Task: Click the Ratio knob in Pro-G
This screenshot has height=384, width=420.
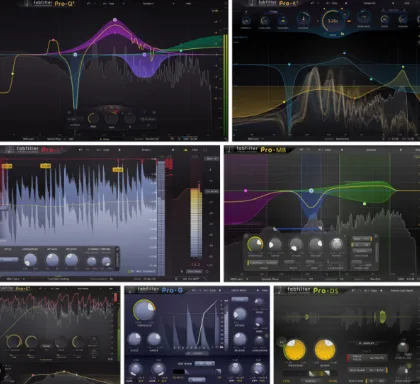Action: (134, 339)
